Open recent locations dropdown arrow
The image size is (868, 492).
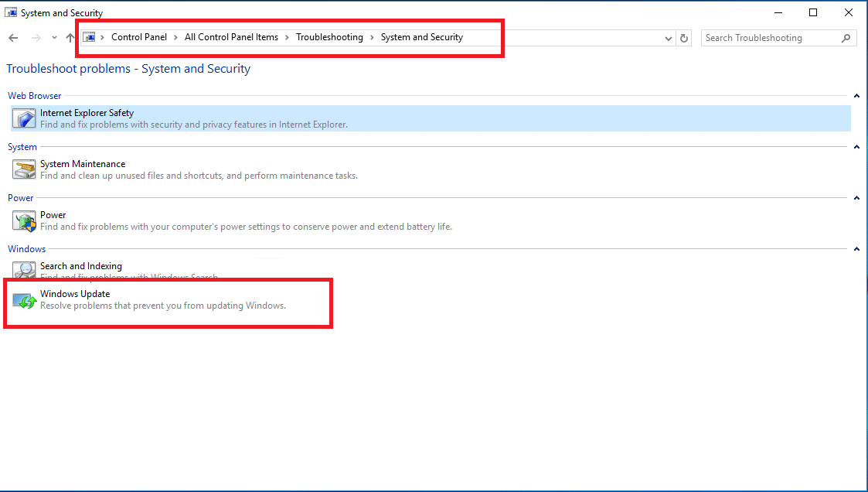coord(53,38)
